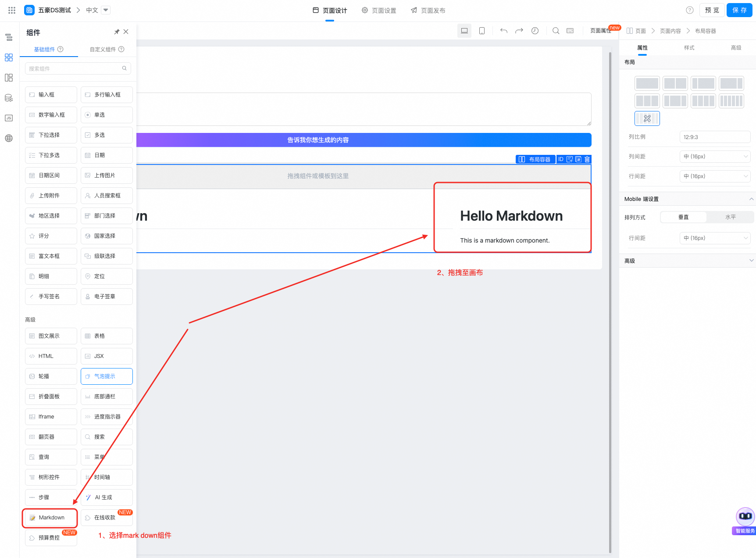The width and height of the screenshot is (756, 558).
Task: Click the 保存 button
Action: tap(739, 10)
